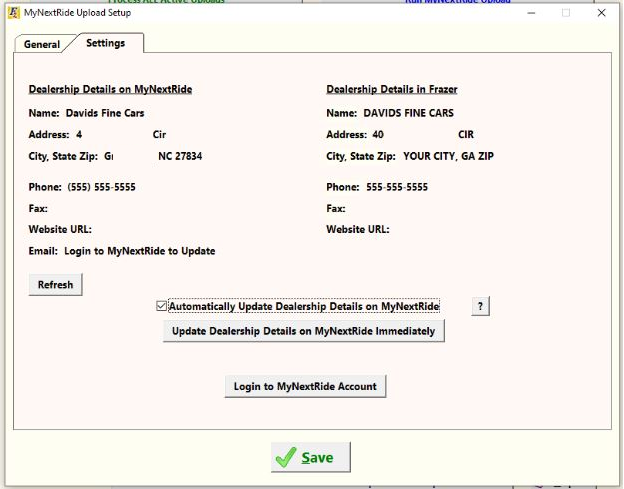
Task: Select the name text Davids Fine Cars
Action: 105,113
